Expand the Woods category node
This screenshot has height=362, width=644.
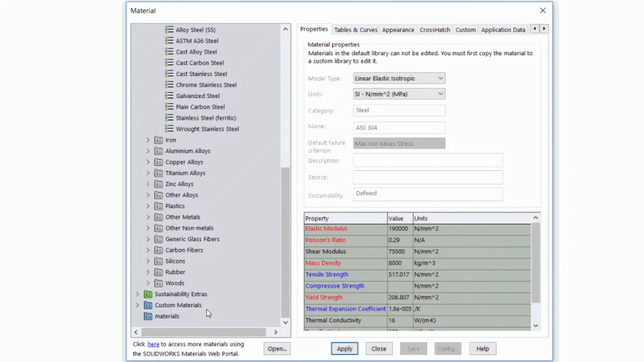[148, 283]
